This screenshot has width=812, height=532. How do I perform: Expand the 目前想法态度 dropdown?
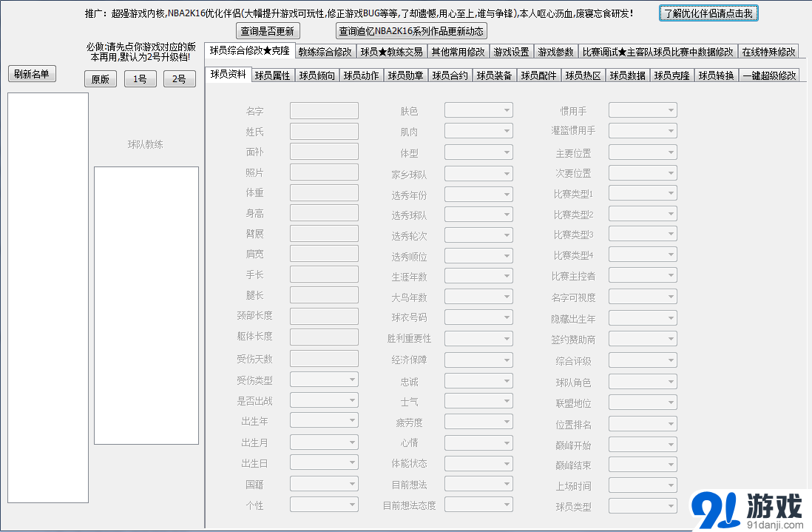(478, 505)
